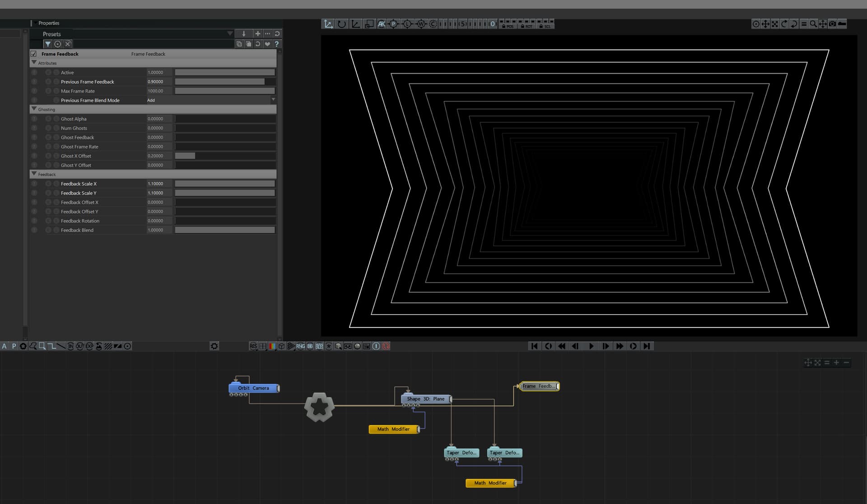Toggle the SCL lock button

(545, 26)
